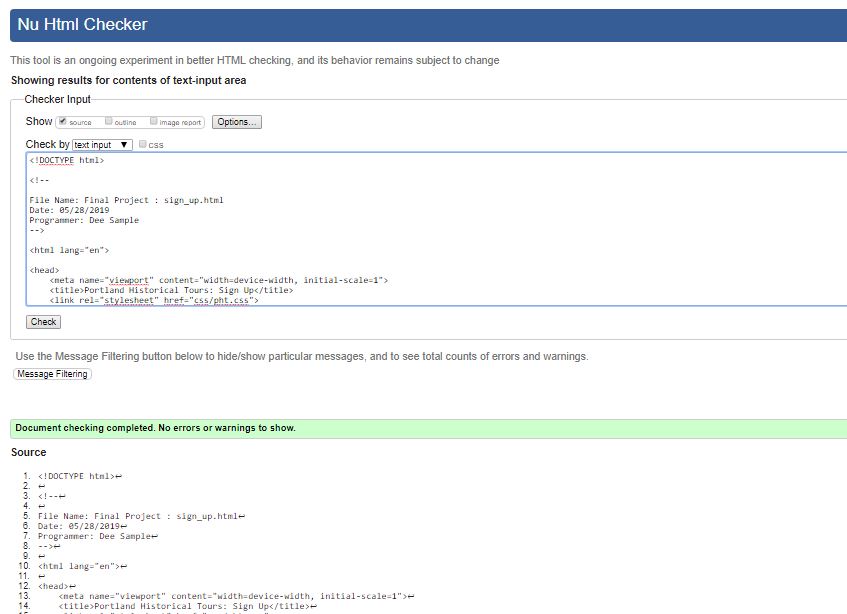847x614 pixels.
Task: Tick the css checkbox
Action: pyautogui.click(x=143, y=144)
